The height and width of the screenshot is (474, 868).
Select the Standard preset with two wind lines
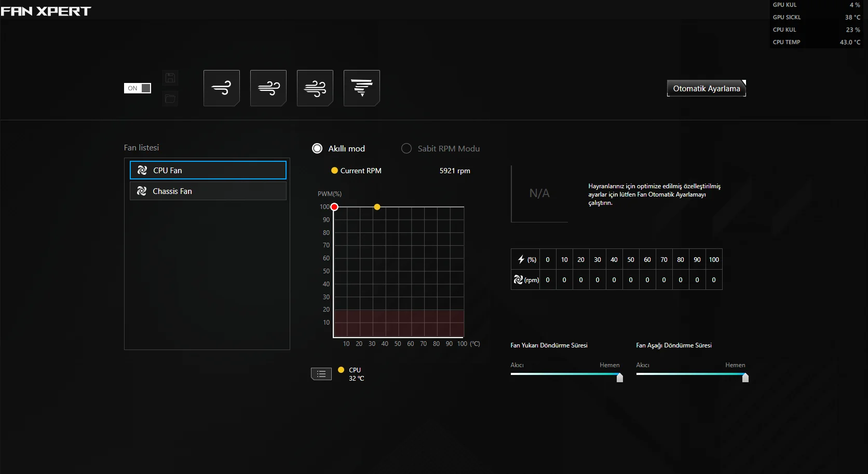268,88
